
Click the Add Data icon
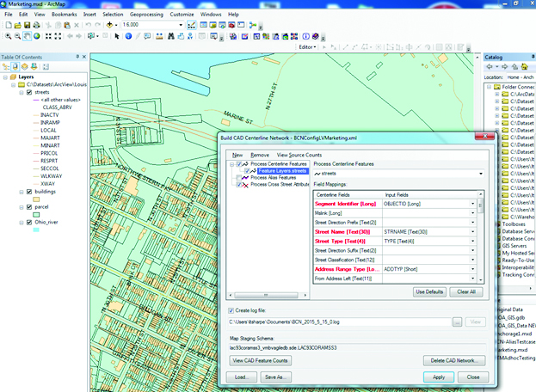(x=110, y=25)
